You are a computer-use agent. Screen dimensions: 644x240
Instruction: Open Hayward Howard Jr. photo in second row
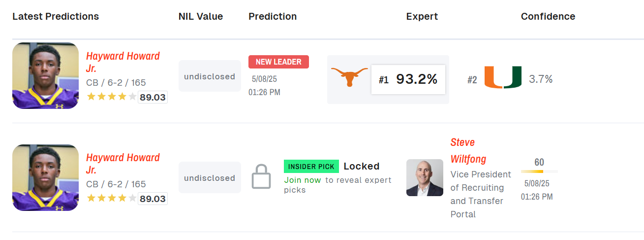[x=45, y=177]
